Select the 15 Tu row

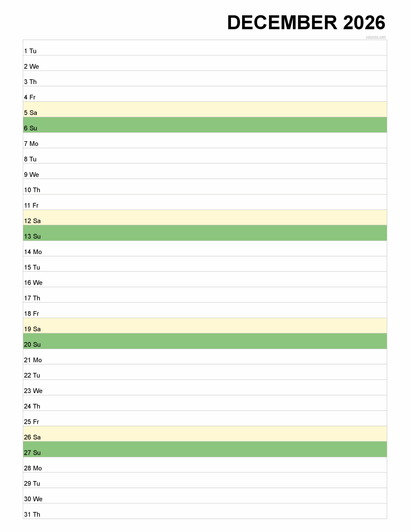[x=205, y=264]
